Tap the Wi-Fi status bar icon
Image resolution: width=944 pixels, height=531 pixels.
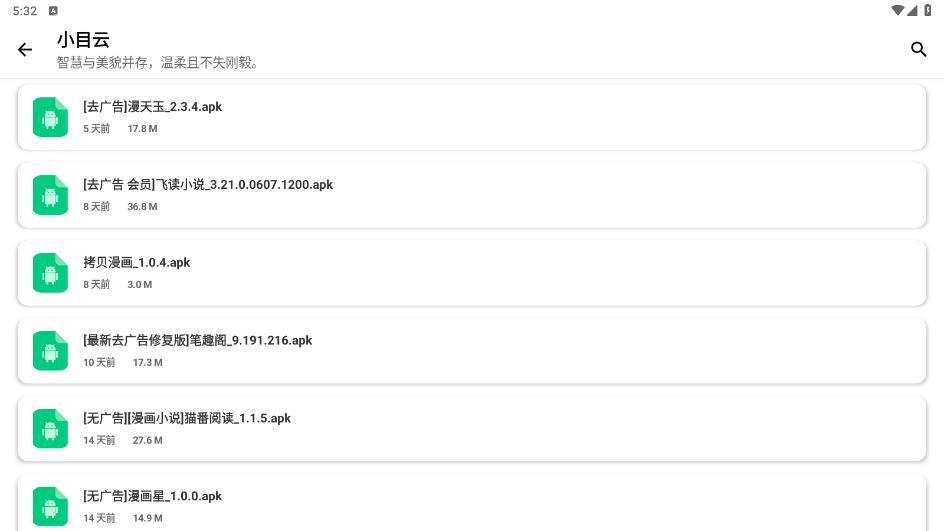tap(897, 10)
